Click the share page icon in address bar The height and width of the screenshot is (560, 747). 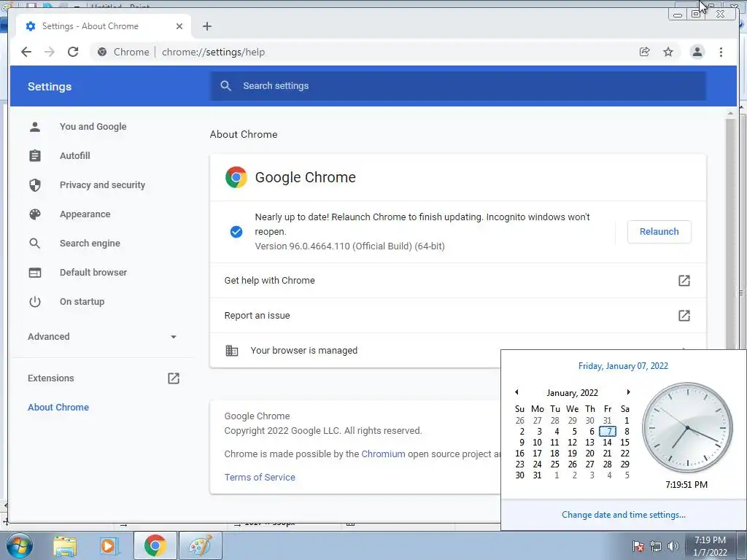pyautogui.click(x=645, y=52)
